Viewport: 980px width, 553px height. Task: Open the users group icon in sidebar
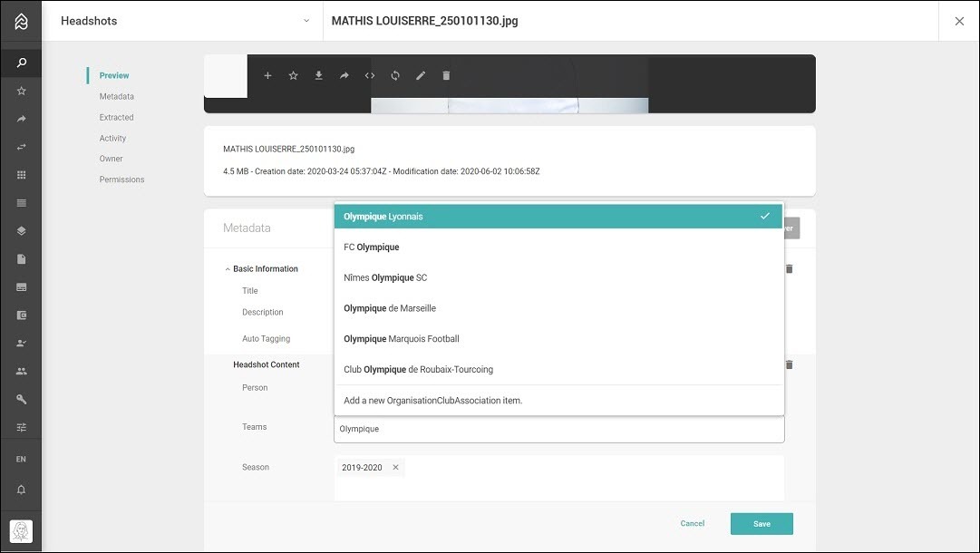21,371
